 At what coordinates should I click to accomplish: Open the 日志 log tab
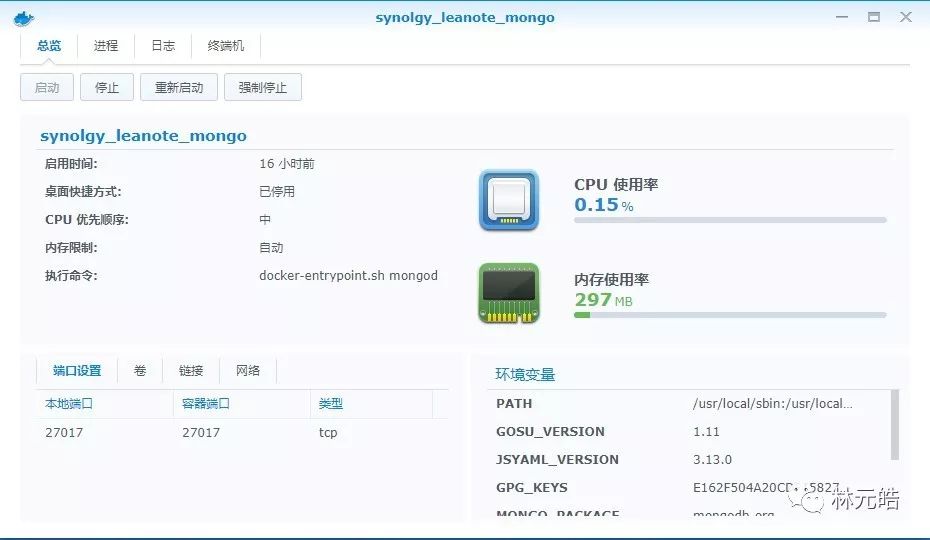point(163,46)
